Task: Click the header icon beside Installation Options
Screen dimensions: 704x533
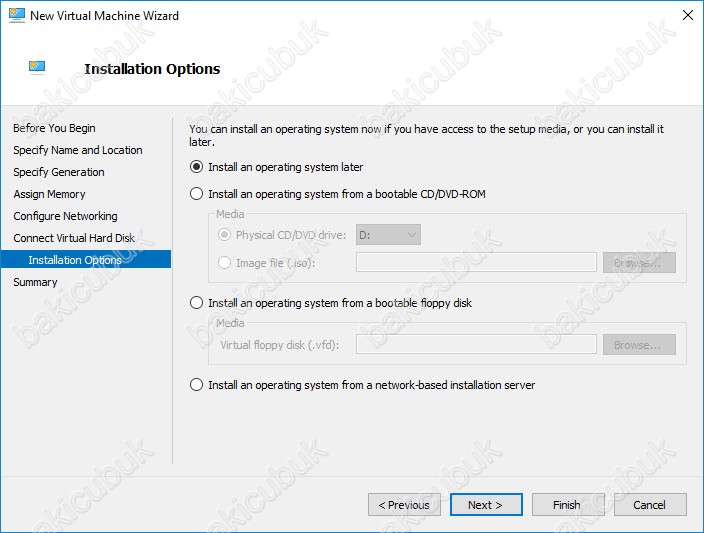Action: tap(37, 67)
